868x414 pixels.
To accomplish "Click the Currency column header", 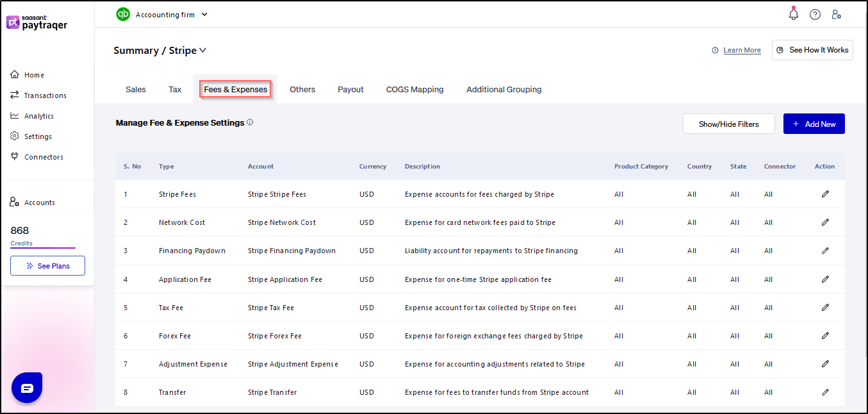I will 373,166.
